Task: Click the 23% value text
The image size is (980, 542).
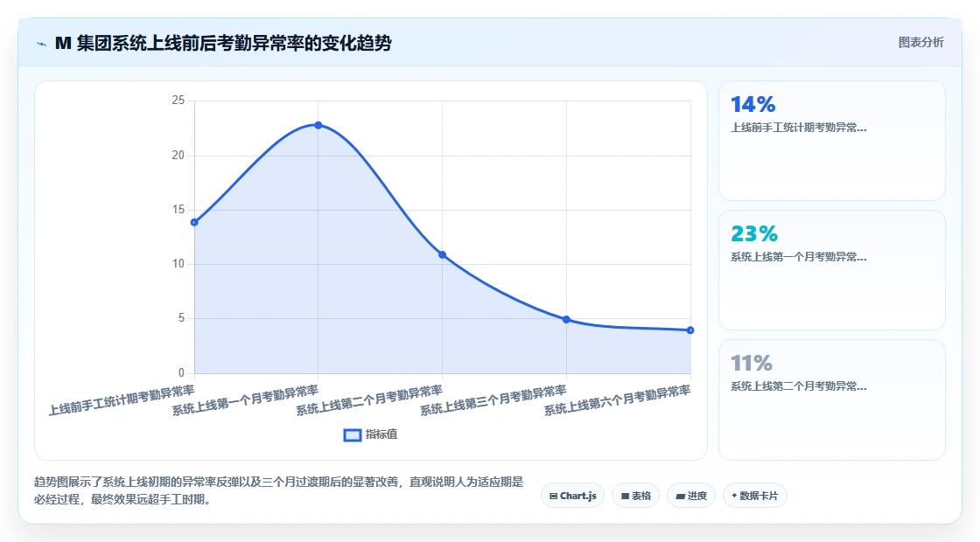Action: tap(754, 233)
